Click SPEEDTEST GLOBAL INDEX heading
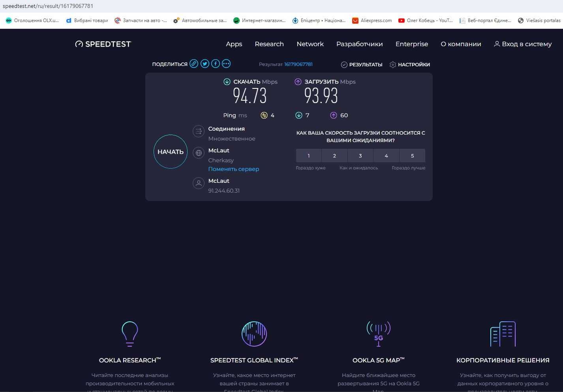563x392 pixels. click(x=254, y=360)
